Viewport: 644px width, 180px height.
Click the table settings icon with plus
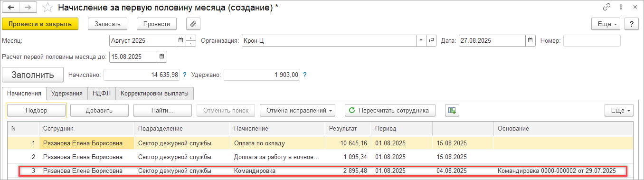(452, 110)
